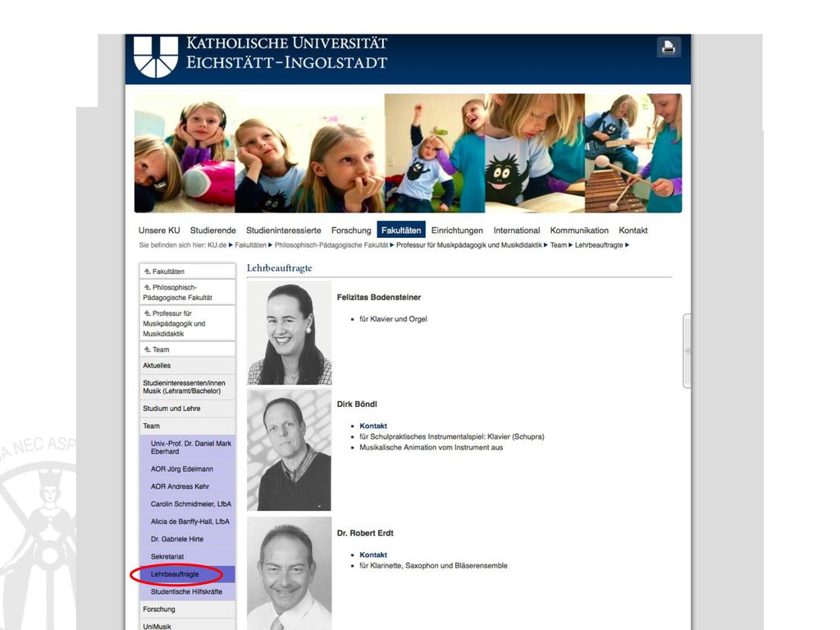Go up to Fakultäten in sidebar

tap(187, 271)
